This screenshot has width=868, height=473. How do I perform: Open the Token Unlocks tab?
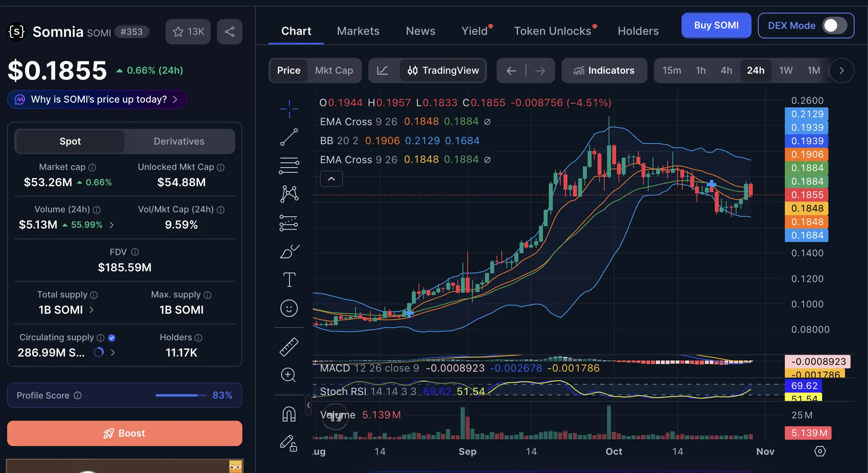552,31
